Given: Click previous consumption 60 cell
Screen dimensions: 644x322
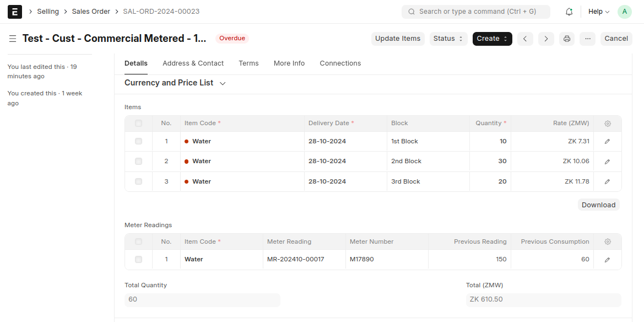Looking at the screenshot, I should click(552, 260).
